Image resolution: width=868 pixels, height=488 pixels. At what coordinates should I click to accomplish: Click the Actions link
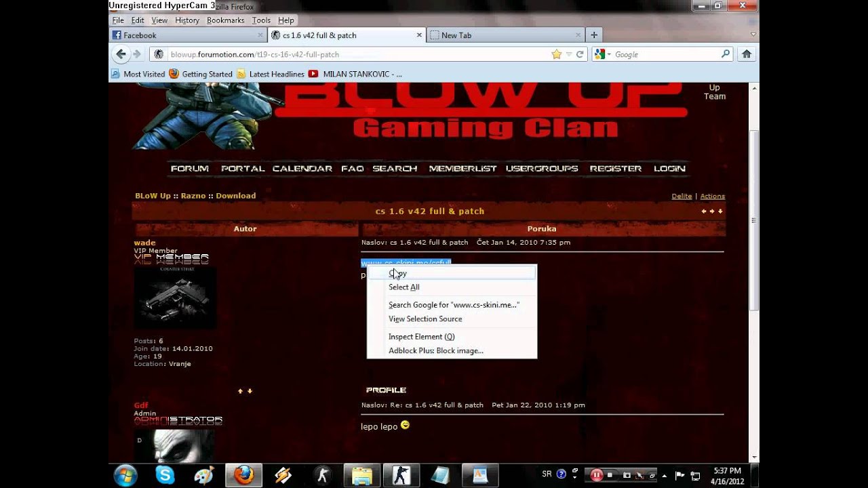tap(713, 197)
